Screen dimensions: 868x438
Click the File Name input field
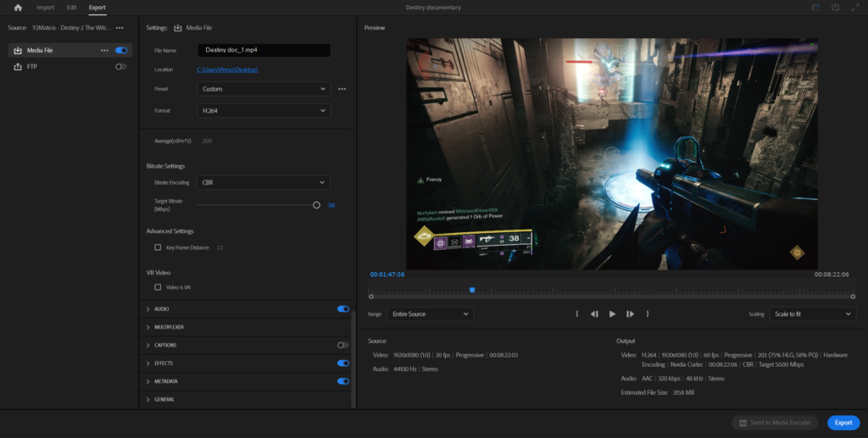pyautogui.click(x=264, y=50)
